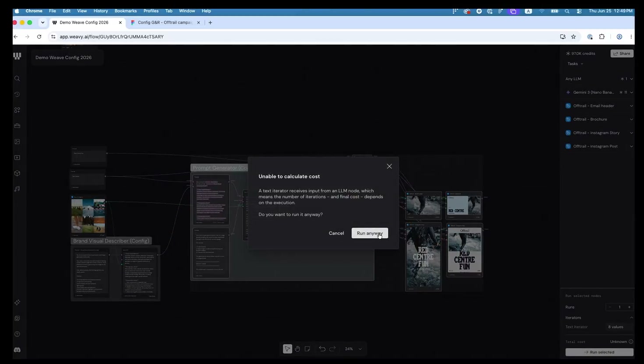Open Chrome Profiles menu
This screenshot has height=364, width=644.
pos(151,11)
